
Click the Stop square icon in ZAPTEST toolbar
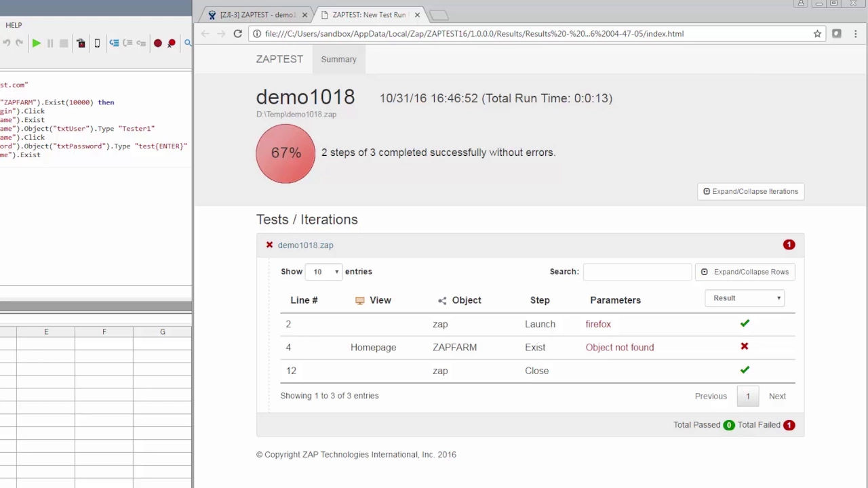point(64,43)
